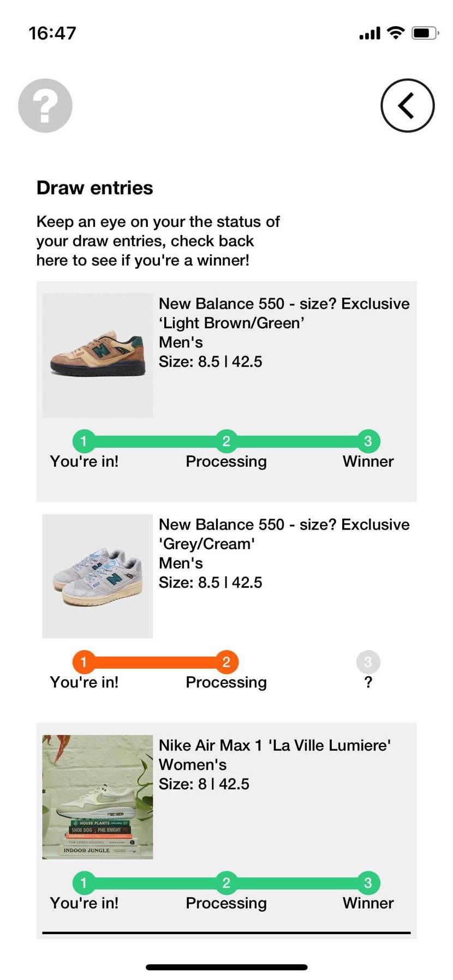Select step 3 Winner circle on Light Brown/Green entry
The image size is (453, 980).
point(368,441)
